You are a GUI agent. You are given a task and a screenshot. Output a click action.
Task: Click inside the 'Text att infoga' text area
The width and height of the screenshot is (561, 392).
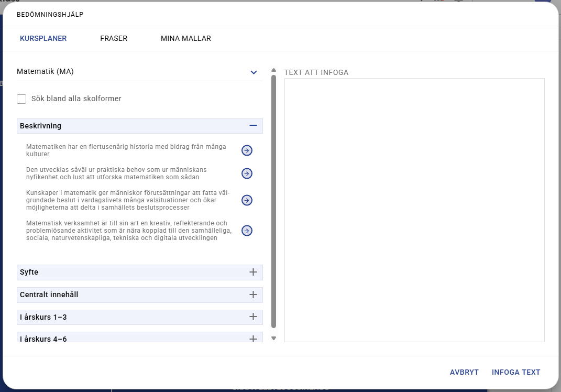click(x=414, y=210)
